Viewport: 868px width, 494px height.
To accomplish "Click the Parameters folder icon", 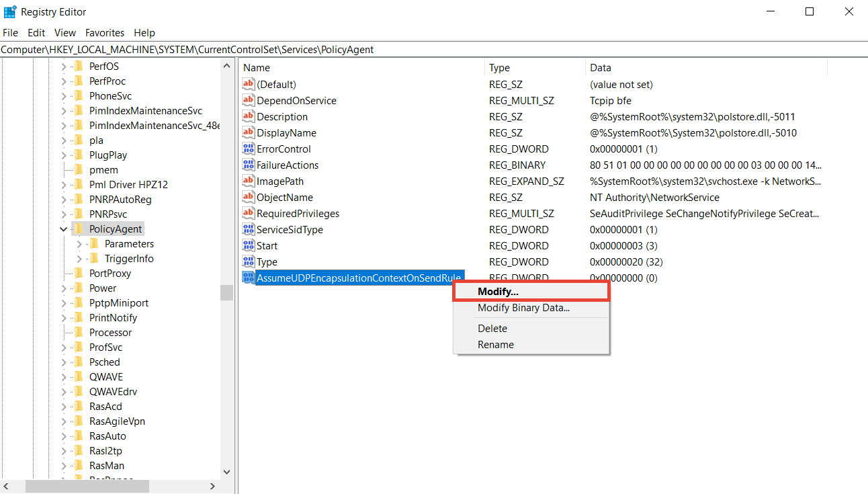I will click(94, 244).
